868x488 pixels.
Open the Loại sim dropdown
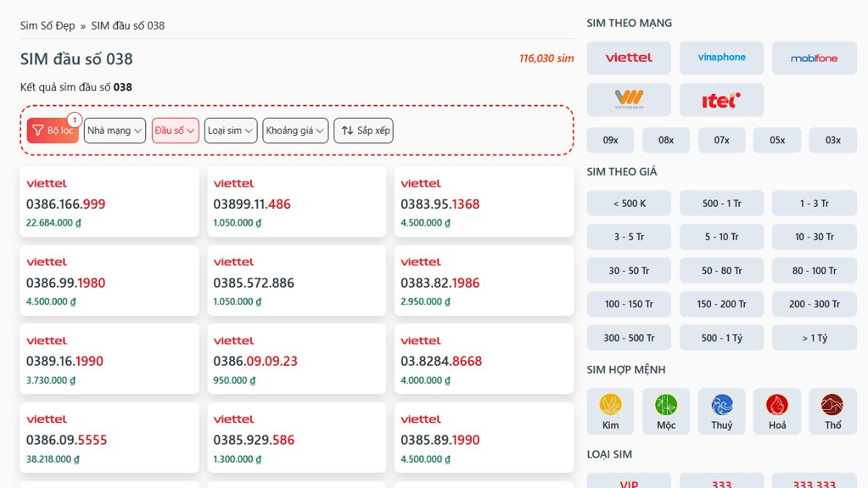pyautogui.click(x=231, y=130)
